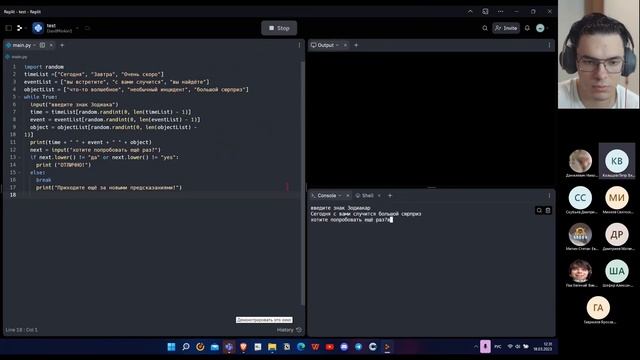Screen dimensions: 640x360
Task: Open Windows taskbar search
Action: click(x=186, y=347)
